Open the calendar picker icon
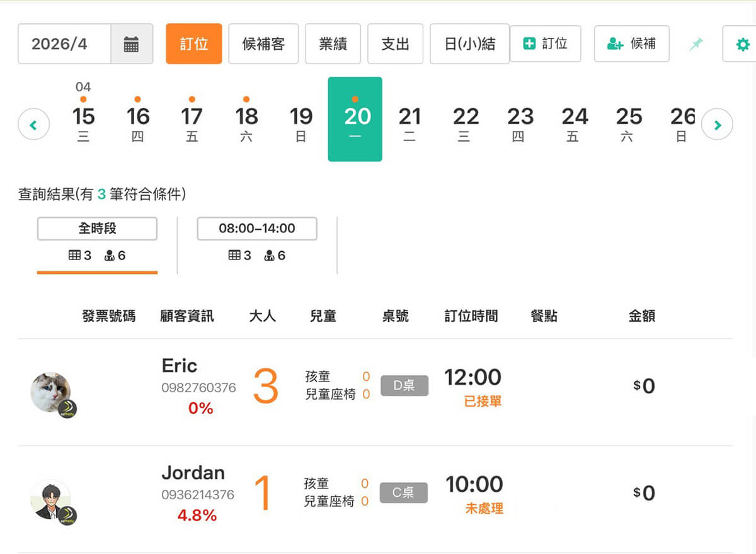 coord(132,44)
